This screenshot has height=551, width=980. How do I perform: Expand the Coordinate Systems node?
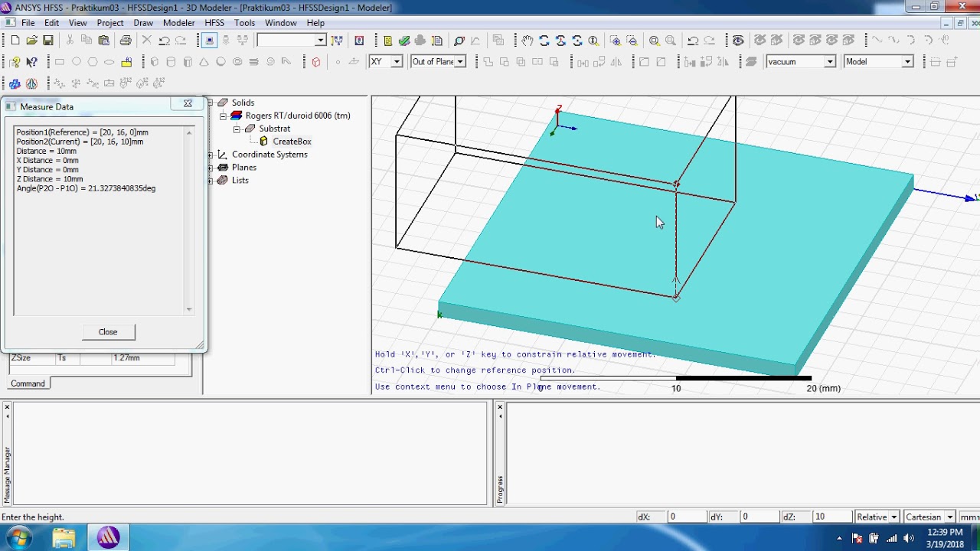211,155
